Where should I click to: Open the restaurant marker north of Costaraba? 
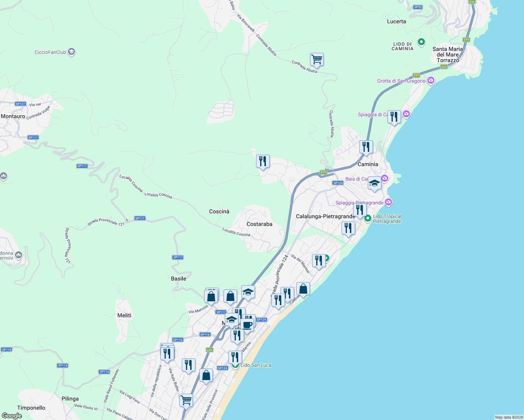[x=263, y=162]
